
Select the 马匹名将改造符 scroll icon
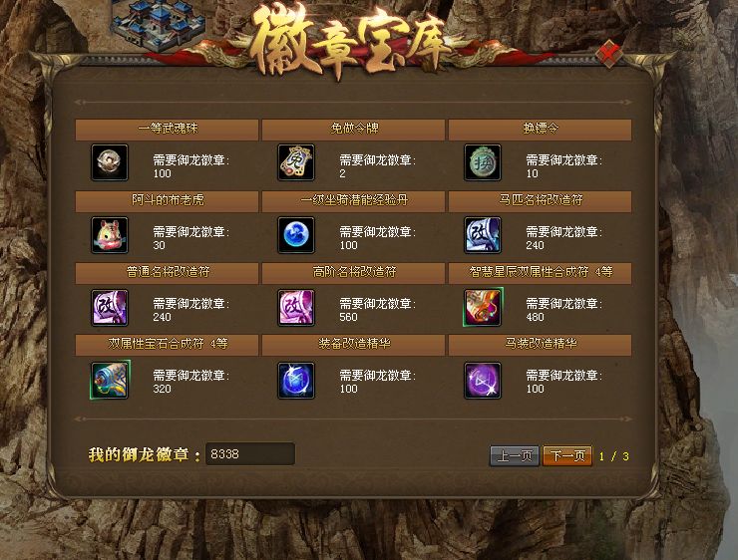click(483, 234)
